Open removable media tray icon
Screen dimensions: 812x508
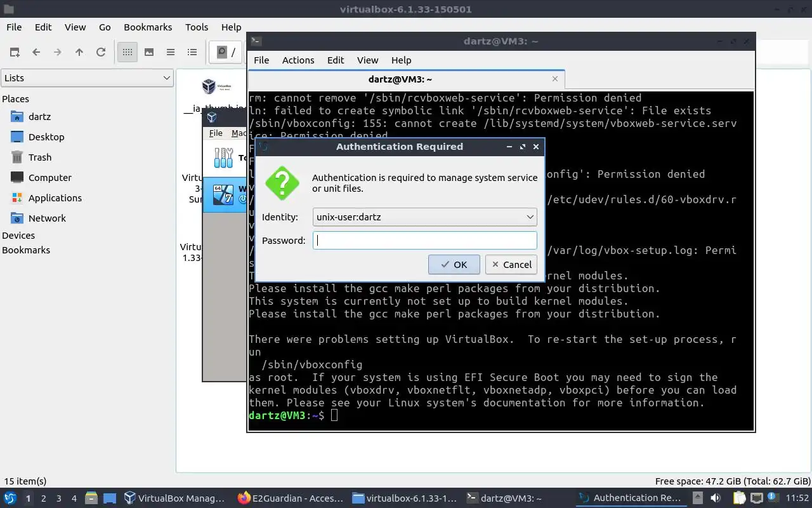click(697, 498)
